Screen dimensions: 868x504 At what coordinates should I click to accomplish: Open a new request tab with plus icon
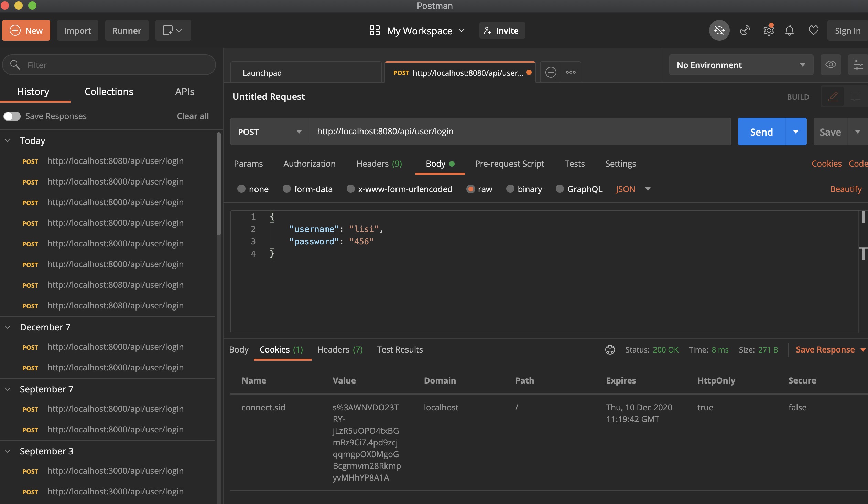click(x=551, y=72)
